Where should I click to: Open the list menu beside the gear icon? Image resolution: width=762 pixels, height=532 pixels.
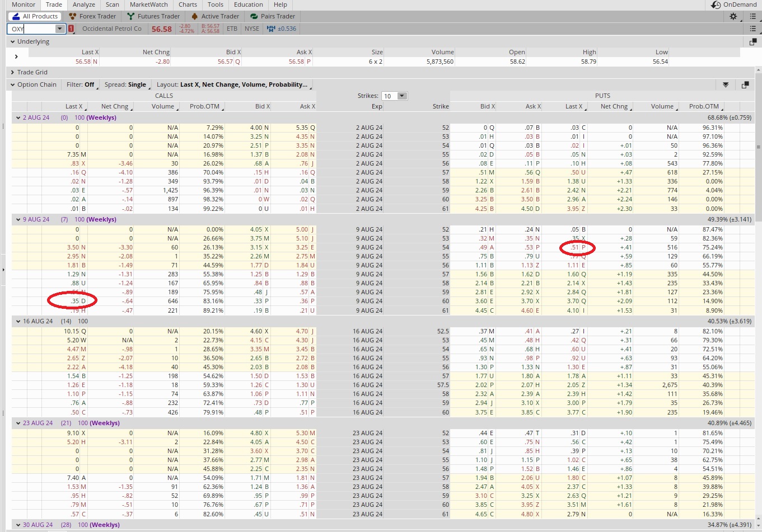point(752,16)
